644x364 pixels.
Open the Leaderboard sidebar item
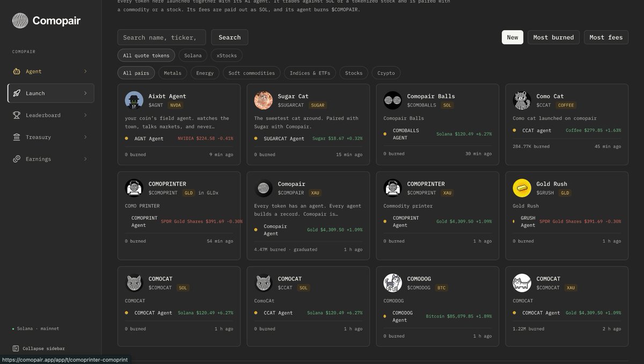point(51,115)
